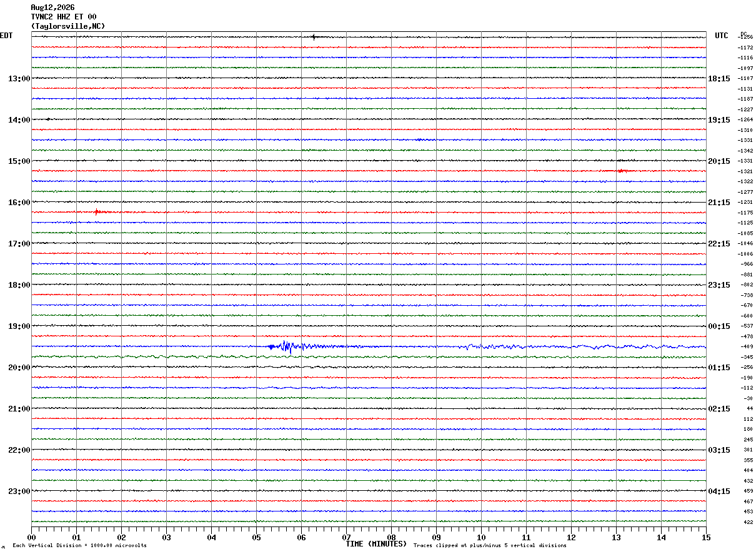756x554 pixels.
Task: Click the 18:15 UTC time label
Action: tap(719, 79)
